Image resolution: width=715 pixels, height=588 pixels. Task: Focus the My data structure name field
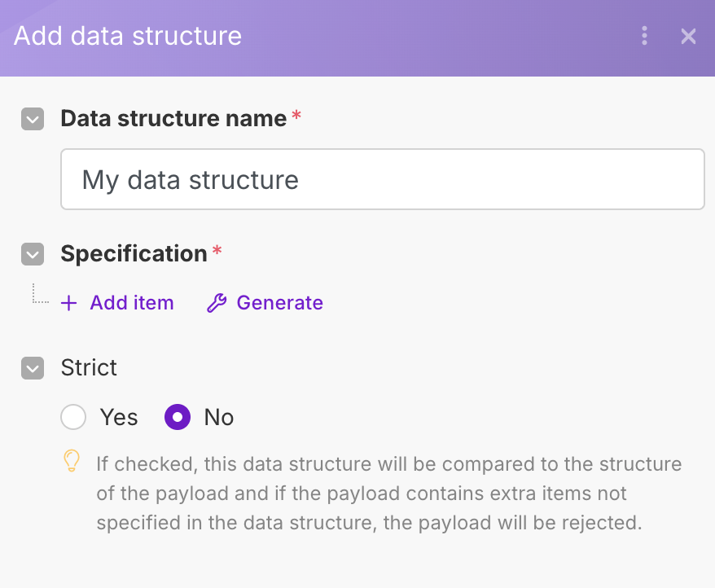[x=383, y=179]
